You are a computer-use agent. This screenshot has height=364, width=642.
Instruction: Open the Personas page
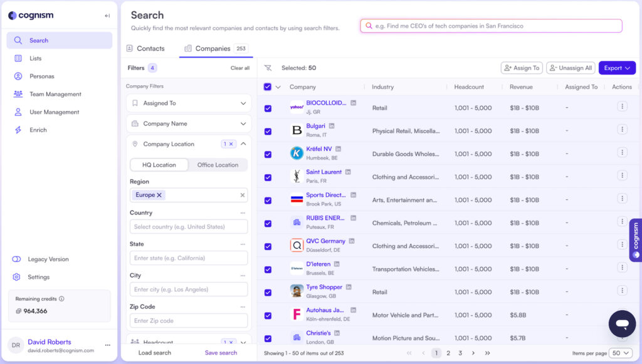tap(41, 76)
